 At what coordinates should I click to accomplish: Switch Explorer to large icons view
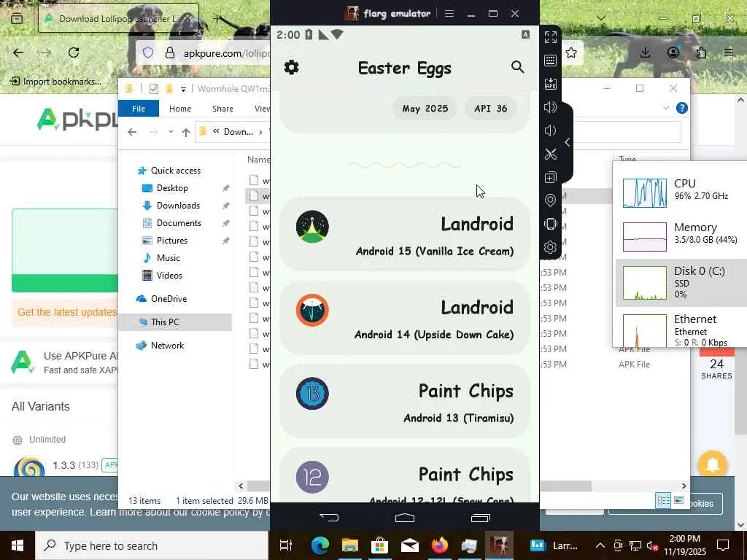point(679,500)
